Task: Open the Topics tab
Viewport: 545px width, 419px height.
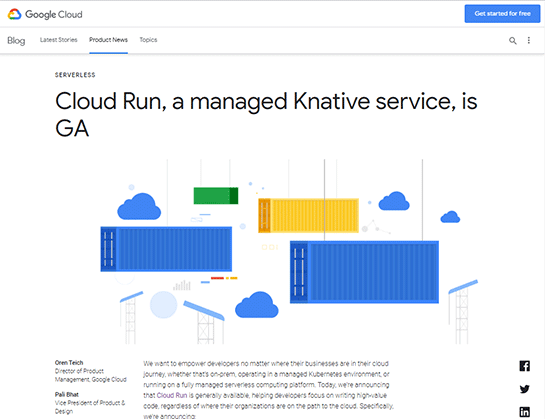Action: 148,40
